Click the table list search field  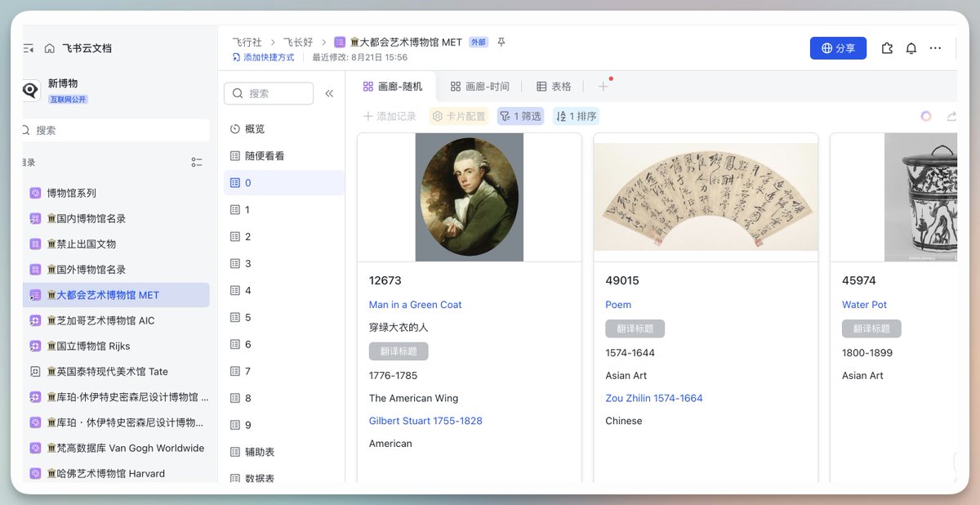coord(269,93)
